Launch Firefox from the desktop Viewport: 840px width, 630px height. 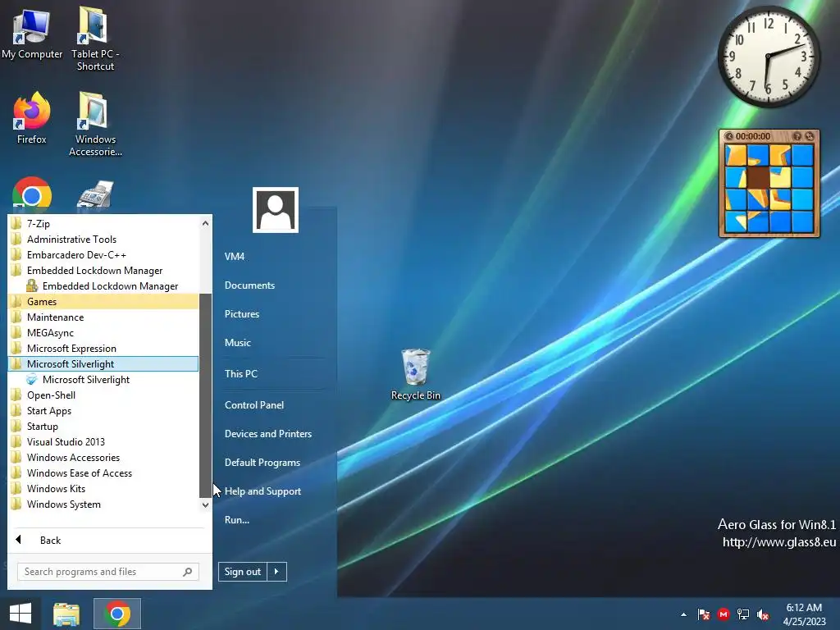coord(32,118)
